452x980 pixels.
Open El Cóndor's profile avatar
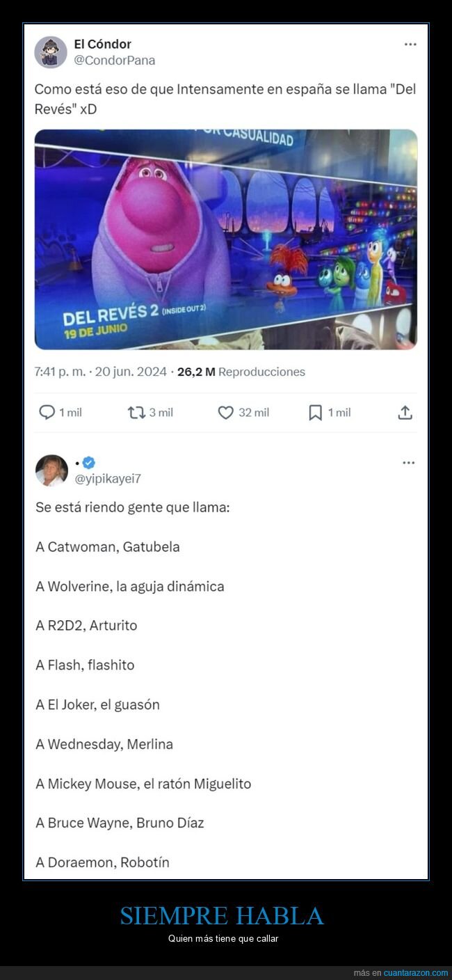point(51,52)
